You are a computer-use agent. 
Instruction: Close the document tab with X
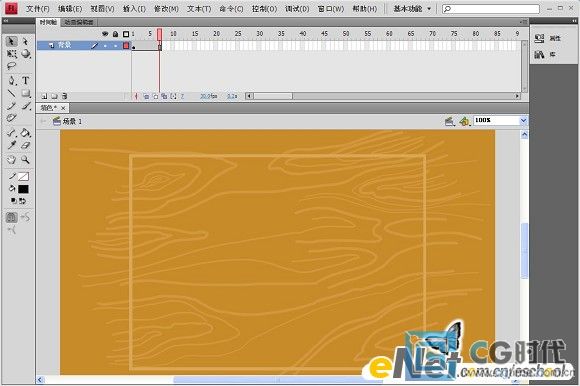[x=63, y=108]
